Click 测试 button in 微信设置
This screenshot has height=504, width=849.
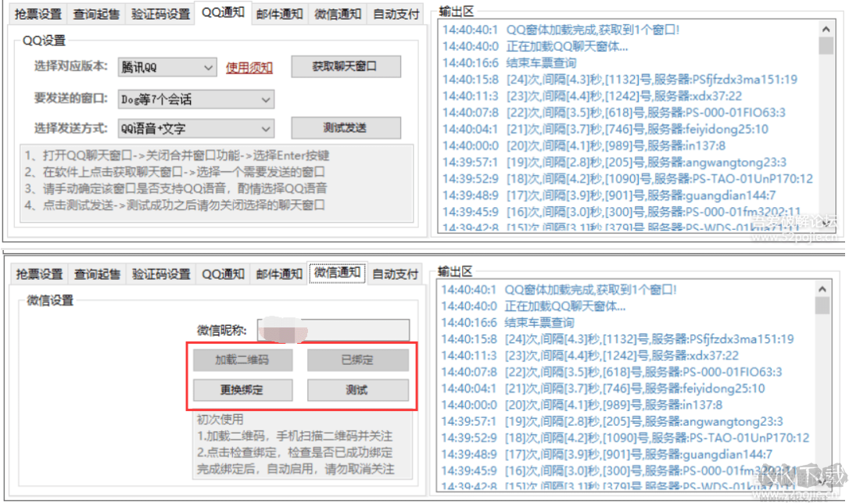358,390
